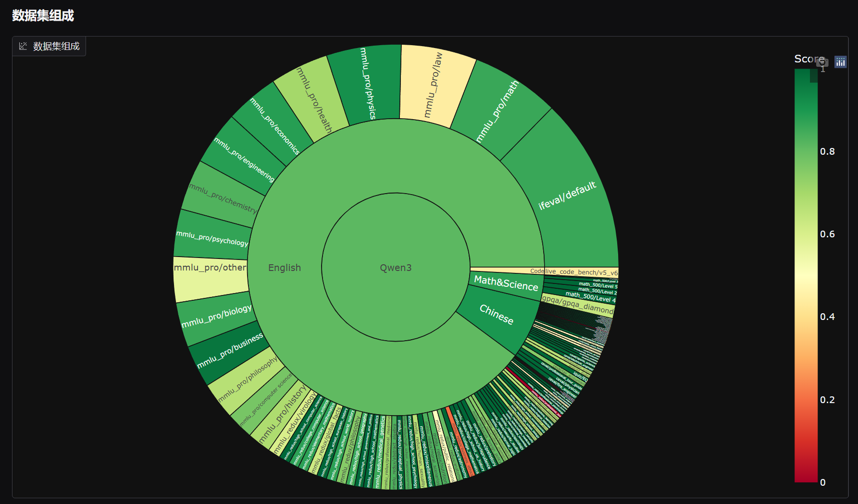This screenshot has width=858, height=504.
Task: Drill into the English ring segment
Action: (285, 268)
